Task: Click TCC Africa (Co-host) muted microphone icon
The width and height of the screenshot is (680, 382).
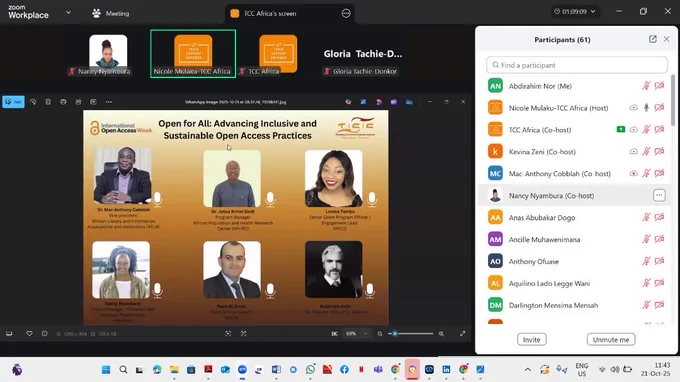Action: point(646,129)
